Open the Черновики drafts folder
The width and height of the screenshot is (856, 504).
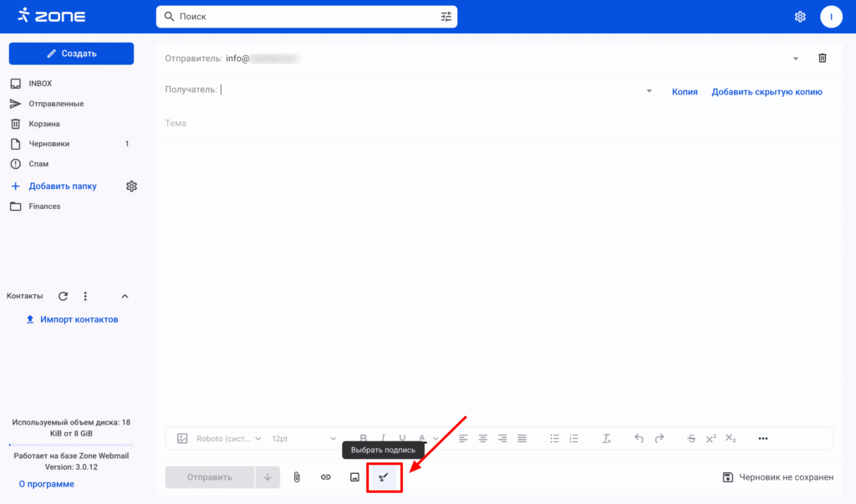coord(49,144)
